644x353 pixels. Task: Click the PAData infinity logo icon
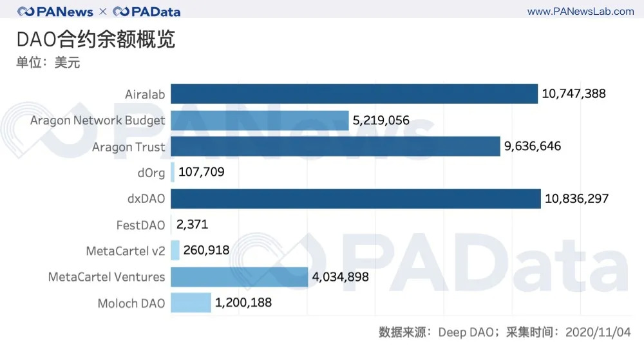121,12
